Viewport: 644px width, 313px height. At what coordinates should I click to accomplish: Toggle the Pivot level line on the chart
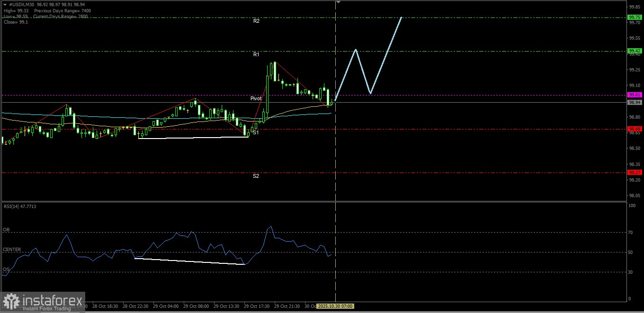click(x=256, y=98)
